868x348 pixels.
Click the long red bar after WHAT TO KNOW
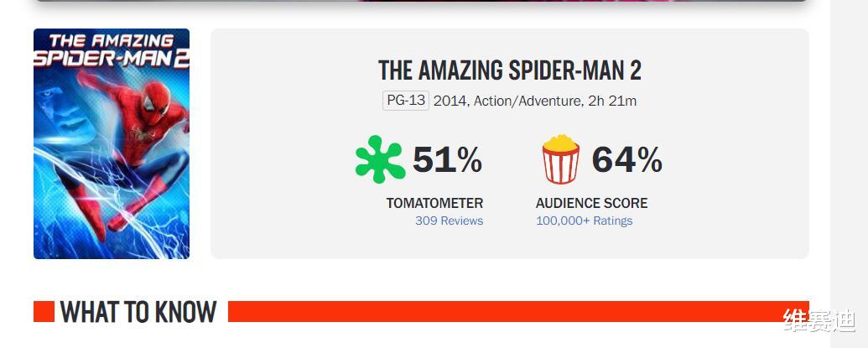coord(518,311)
